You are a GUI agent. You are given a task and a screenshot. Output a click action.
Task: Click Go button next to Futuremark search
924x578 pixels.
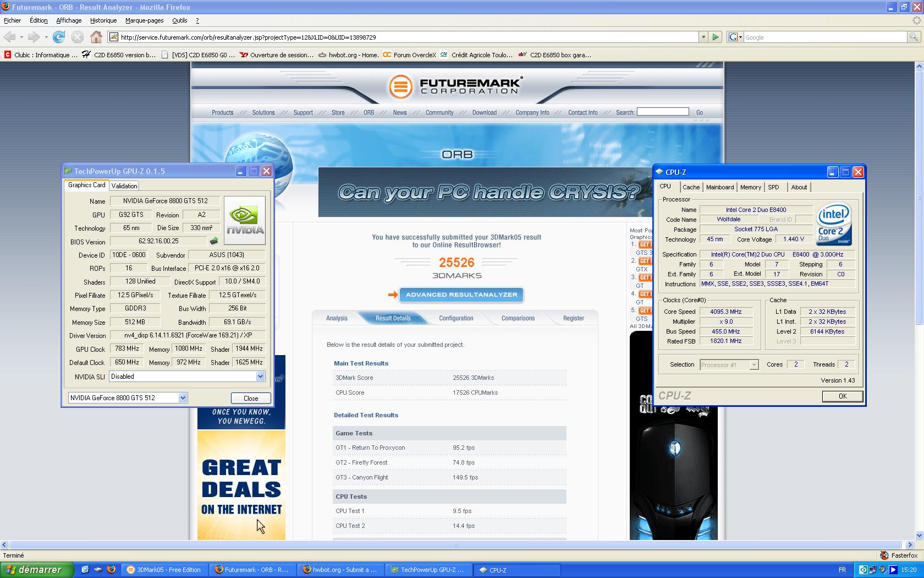click(x=700, y=112)
